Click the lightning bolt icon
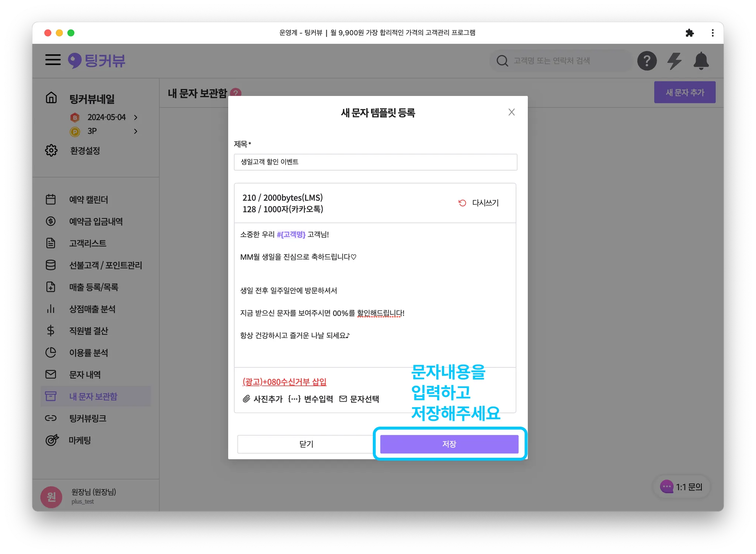Image resolution: width=756 pixels, height=554 pixels. point(674,61)
